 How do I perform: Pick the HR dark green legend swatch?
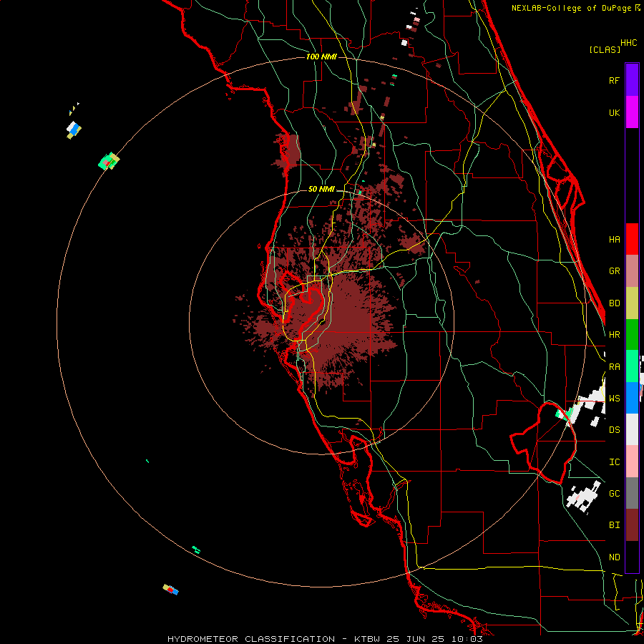[632, 334]
